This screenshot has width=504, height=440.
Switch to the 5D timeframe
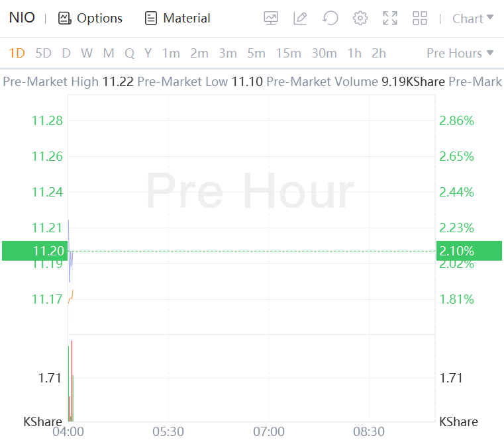click(43, 53)
